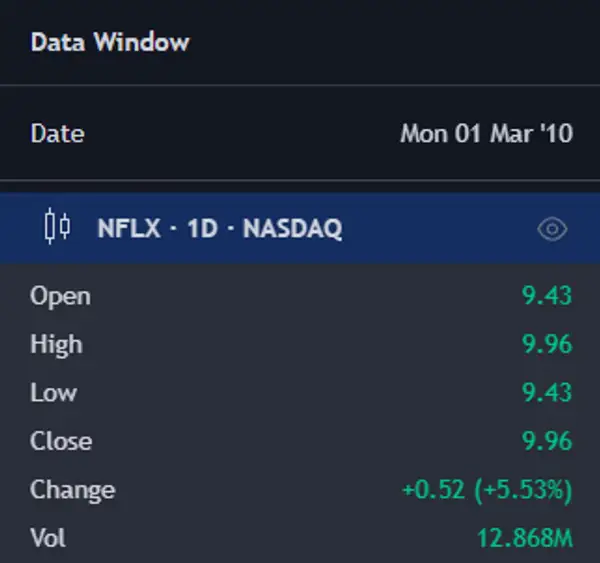Click the date value Mon 01 Mar '10
600x563 pixels.
[x=486, y=134]
